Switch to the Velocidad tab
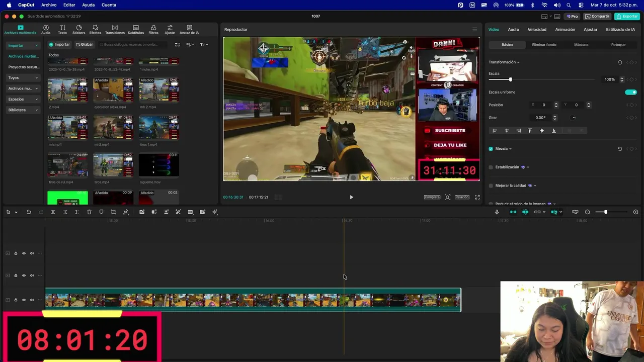Image resolution: width=644 pixels, height=362 pixels. click(x=537, y=30)
